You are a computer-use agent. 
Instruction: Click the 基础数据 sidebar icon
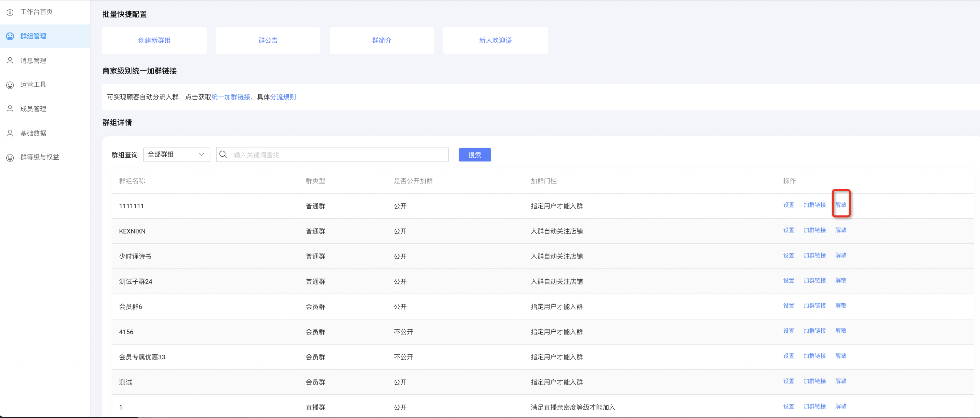click(10, 134)
